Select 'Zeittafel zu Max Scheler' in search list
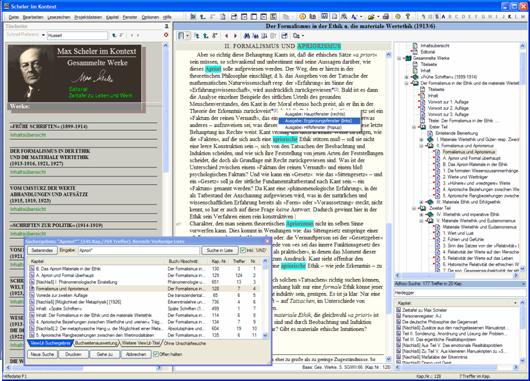The width and height of the screenshot is (530, 381). 425,310
